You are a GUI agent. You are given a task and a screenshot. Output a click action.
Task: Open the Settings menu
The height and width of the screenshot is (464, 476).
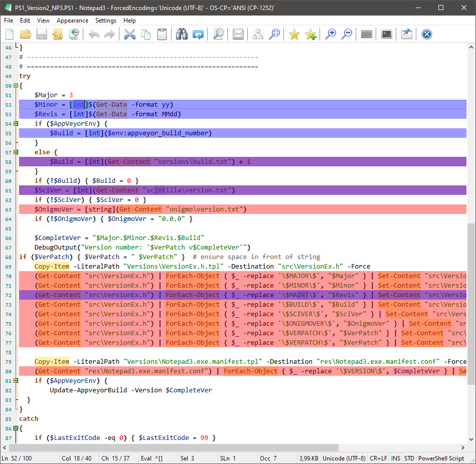(106, 21)
